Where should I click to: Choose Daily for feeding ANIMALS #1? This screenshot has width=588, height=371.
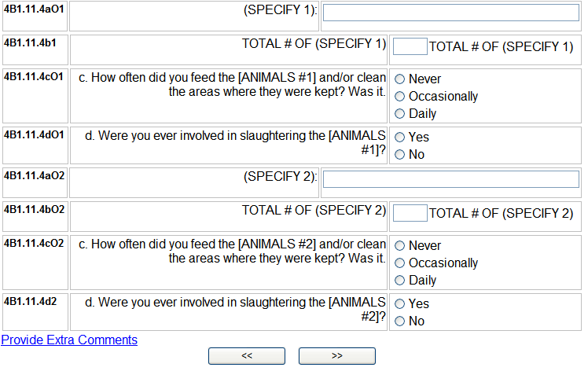tap(400, 114)
